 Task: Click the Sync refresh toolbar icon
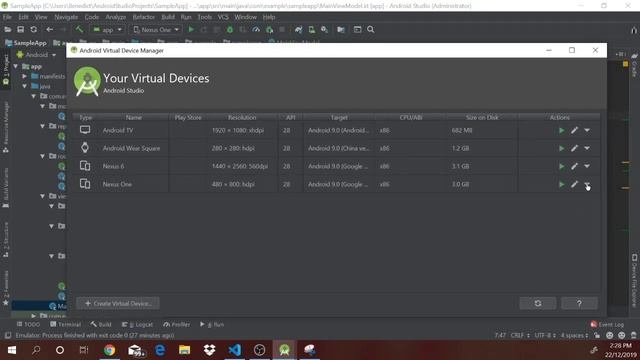pyautogui.click(x=33, y=29)
